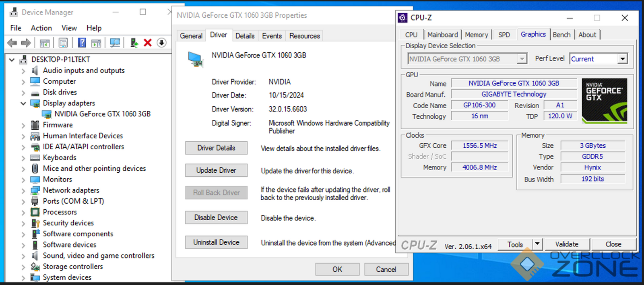Switch to the SPD tab in CPU-Z

504,35
